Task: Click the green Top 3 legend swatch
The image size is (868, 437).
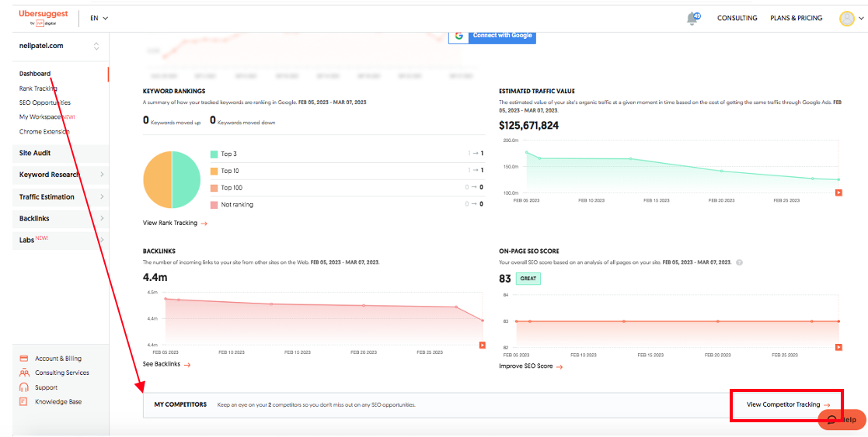Action: 214,154
